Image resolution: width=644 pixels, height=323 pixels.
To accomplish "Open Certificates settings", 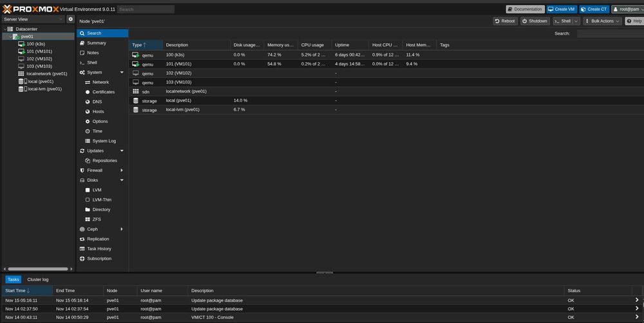I will (x=104, y=93).
